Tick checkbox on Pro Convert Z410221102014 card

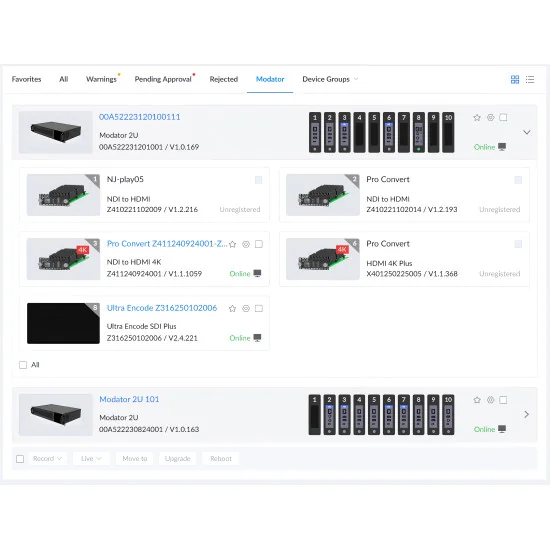coord(518,180)
